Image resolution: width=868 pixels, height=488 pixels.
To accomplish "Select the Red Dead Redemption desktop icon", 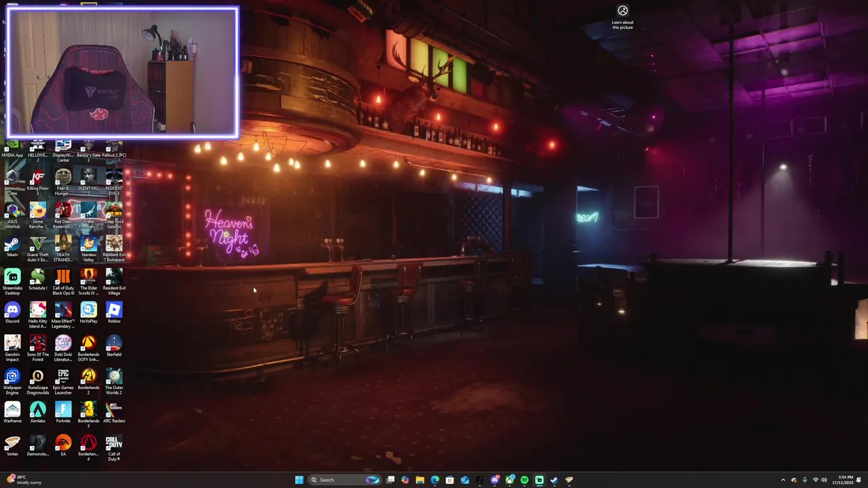I will coord(63,216).
